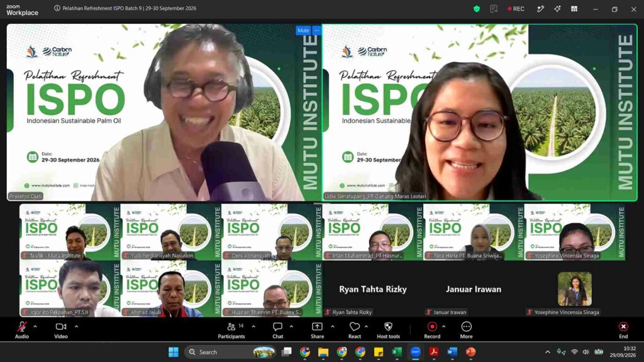Select Deni Adriansyah video tile
The width and height of the screenshot is (644, 362).
(x=272, y=232)
